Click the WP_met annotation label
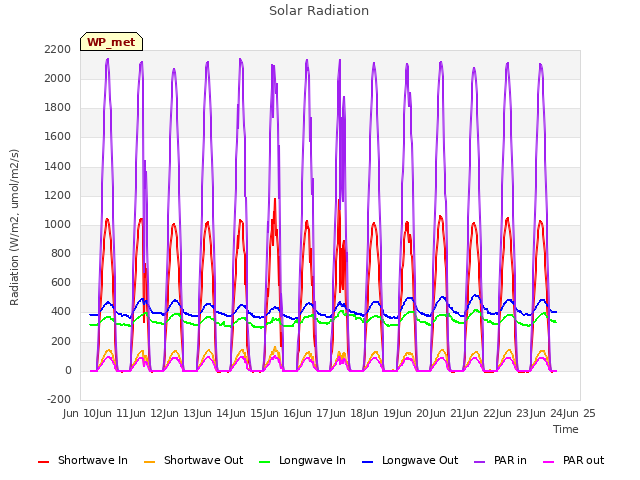The height and width of the screenshot is (480, 640). (111, 42)
